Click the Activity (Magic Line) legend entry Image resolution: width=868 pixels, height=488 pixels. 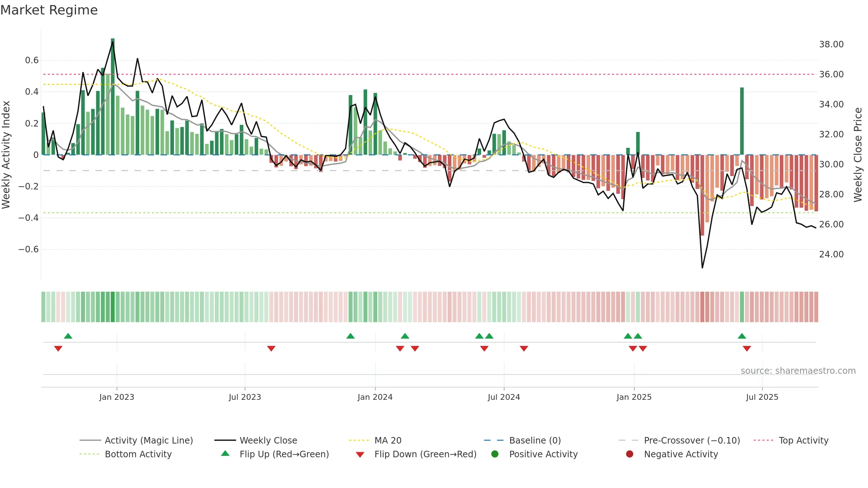click(136, 440)
